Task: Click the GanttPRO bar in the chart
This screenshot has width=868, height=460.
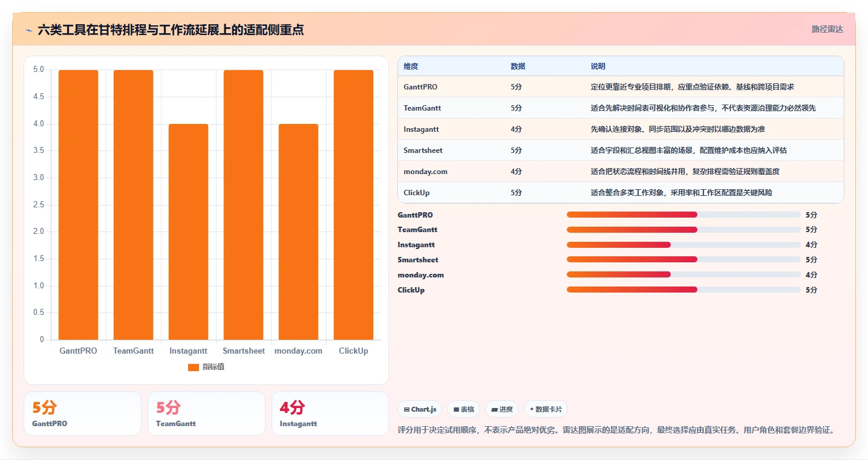Action: coord(78,205)
